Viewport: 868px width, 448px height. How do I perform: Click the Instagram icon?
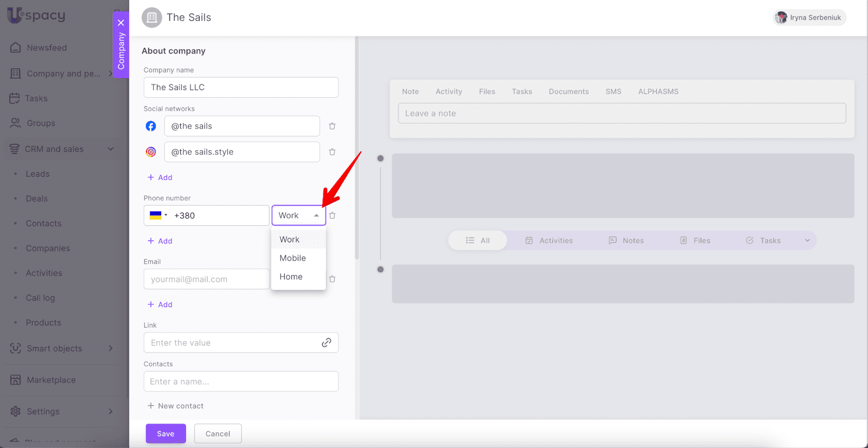pyautogui.click(x=151, y=152)
